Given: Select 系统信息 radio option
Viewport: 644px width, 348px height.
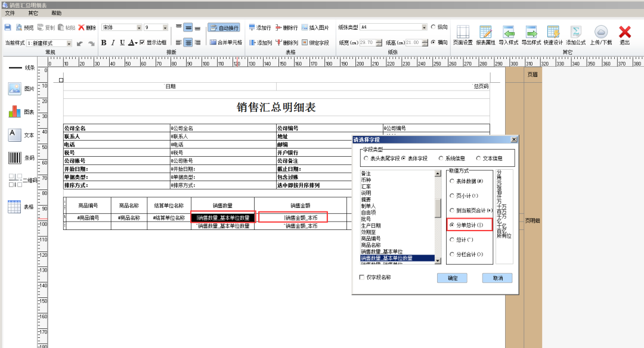Looking at the screenshot, I should (x=441, y=158).
